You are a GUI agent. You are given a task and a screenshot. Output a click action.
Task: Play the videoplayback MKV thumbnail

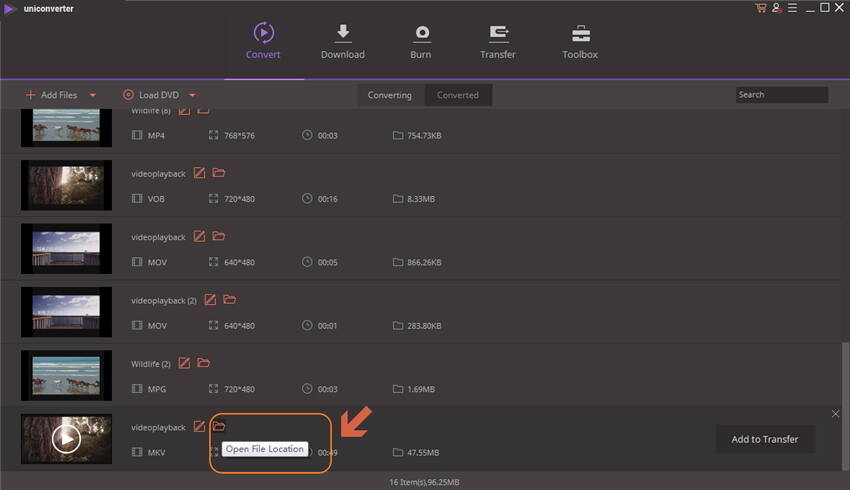click(66, 439)
